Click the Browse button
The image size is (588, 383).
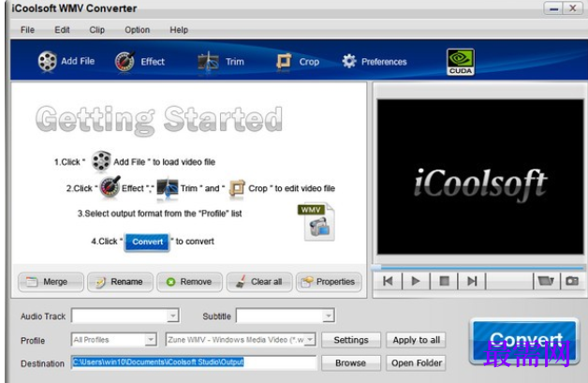351,362
